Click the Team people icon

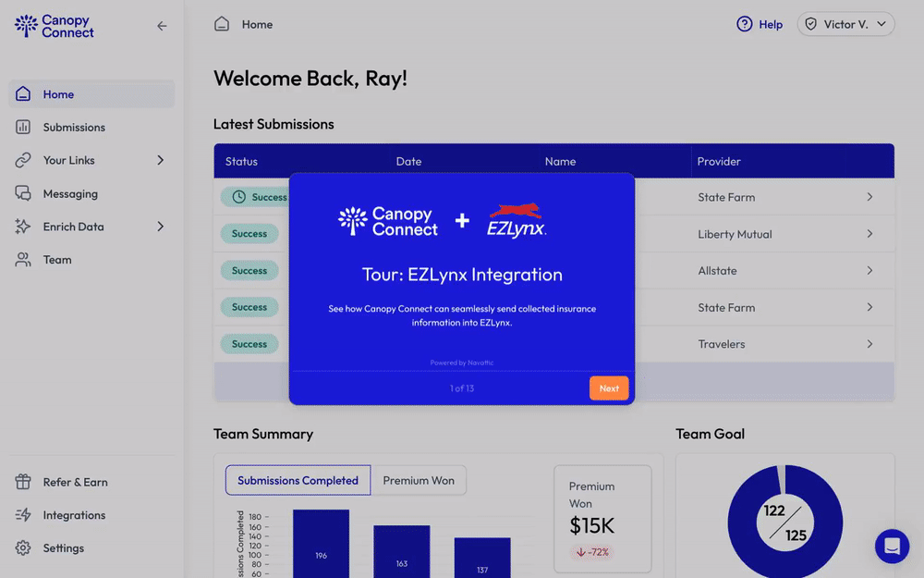[x=23, y=260]
